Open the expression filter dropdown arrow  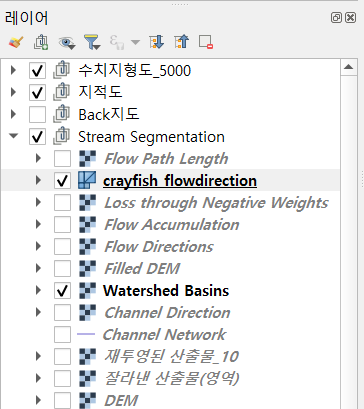135,42
